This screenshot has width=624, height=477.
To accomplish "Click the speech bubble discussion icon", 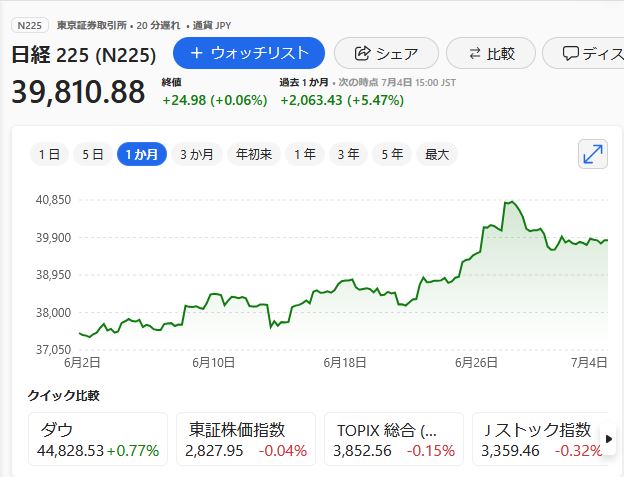I will coord(571,53).
